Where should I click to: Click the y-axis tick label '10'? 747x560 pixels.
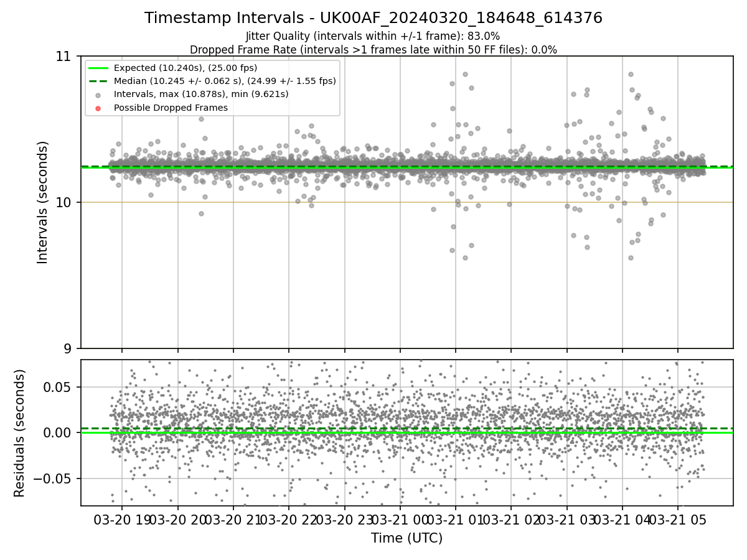[x=64, y=202]
